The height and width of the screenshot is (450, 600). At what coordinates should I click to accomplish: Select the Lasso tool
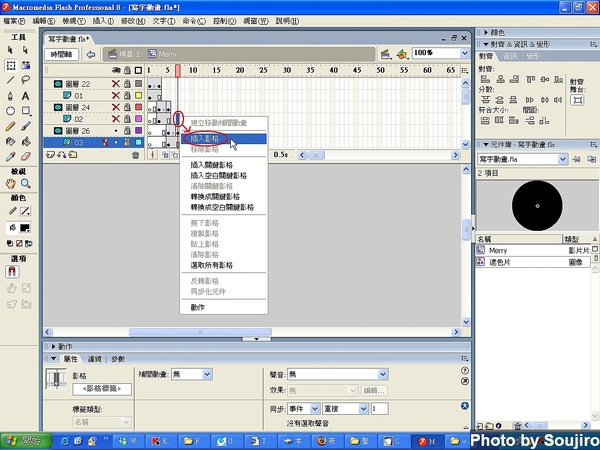pyautogui.click(x=25, y=80)
